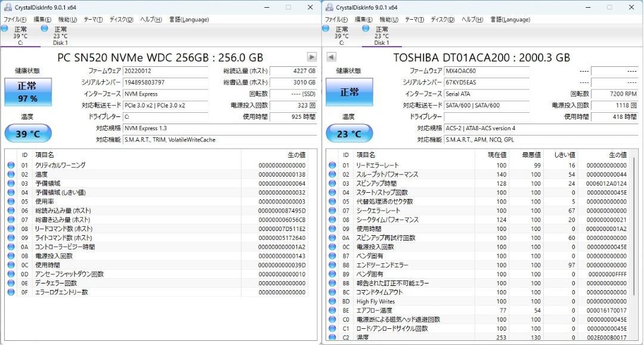Open ファイル(F) menu in SN520 window

[15, 19]
